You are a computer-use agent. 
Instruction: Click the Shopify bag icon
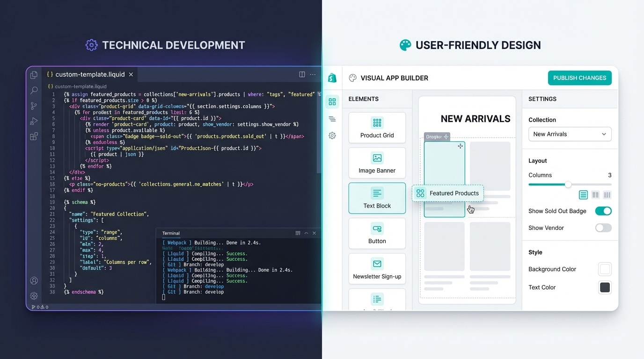[332, 78]
